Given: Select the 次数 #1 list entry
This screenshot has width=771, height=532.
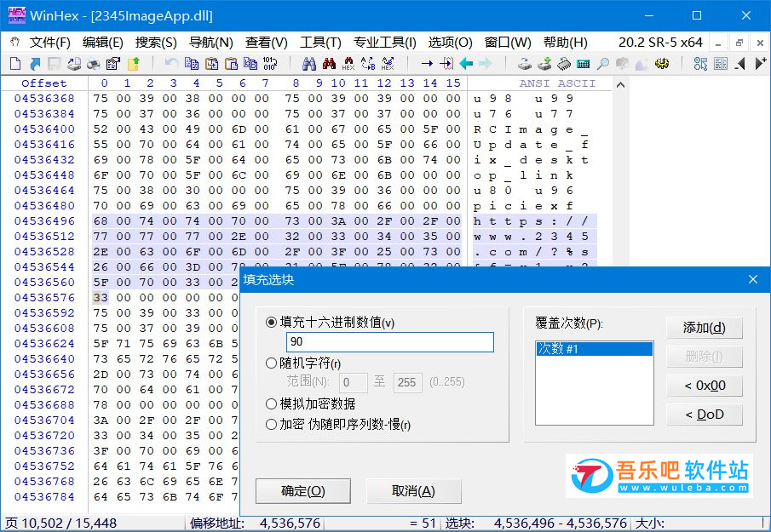Looking at the screenshot, I should coord(595,349).
